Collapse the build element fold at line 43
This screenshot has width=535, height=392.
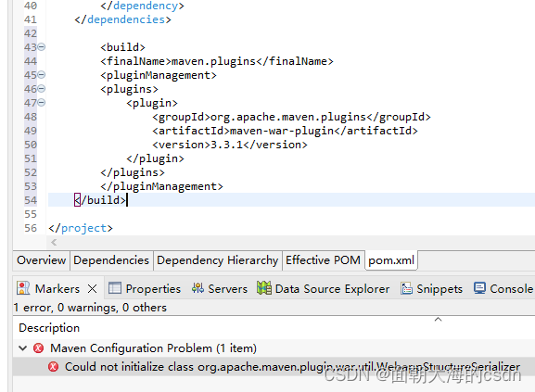(42, 47)
